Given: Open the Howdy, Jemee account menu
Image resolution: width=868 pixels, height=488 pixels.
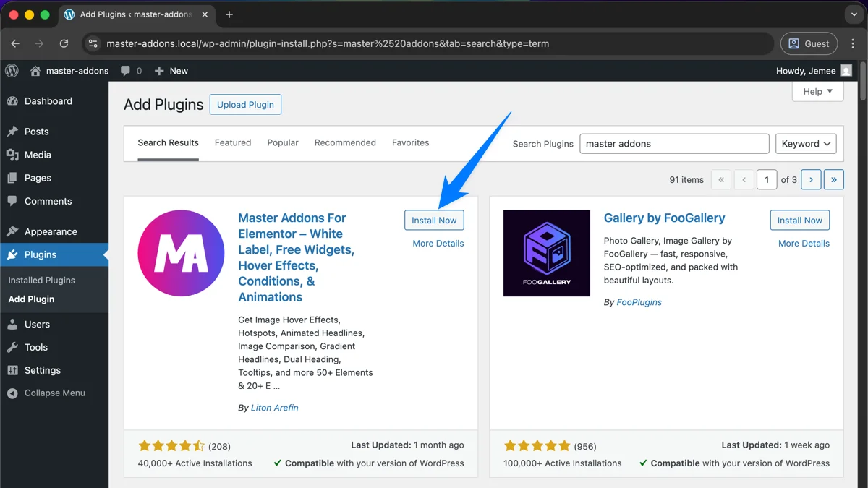Looking at the screenshot, I should pyautogui.click(x=814, y=71).
